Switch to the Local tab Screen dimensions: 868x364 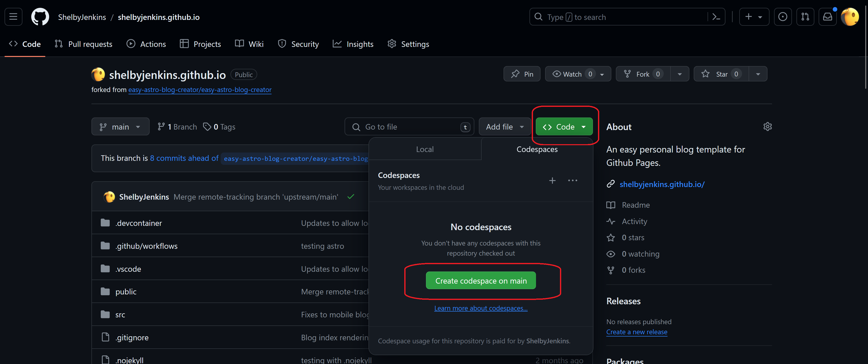[425, 149]
